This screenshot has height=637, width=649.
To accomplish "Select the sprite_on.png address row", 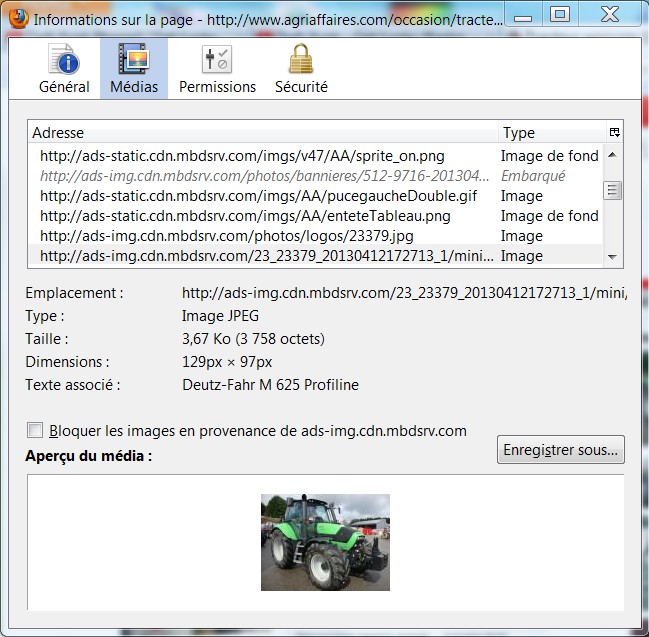I will [315, 156].
